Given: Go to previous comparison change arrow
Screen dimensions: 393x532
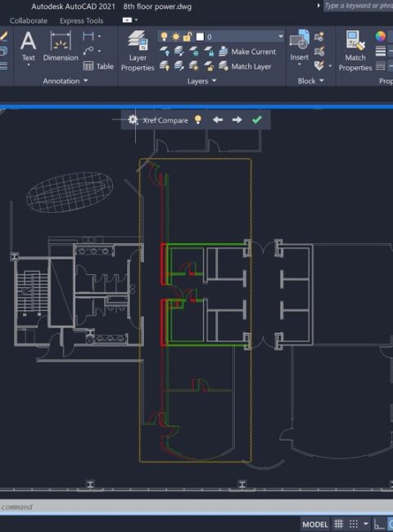Looking at the screenshot, I should pos(218,119).
